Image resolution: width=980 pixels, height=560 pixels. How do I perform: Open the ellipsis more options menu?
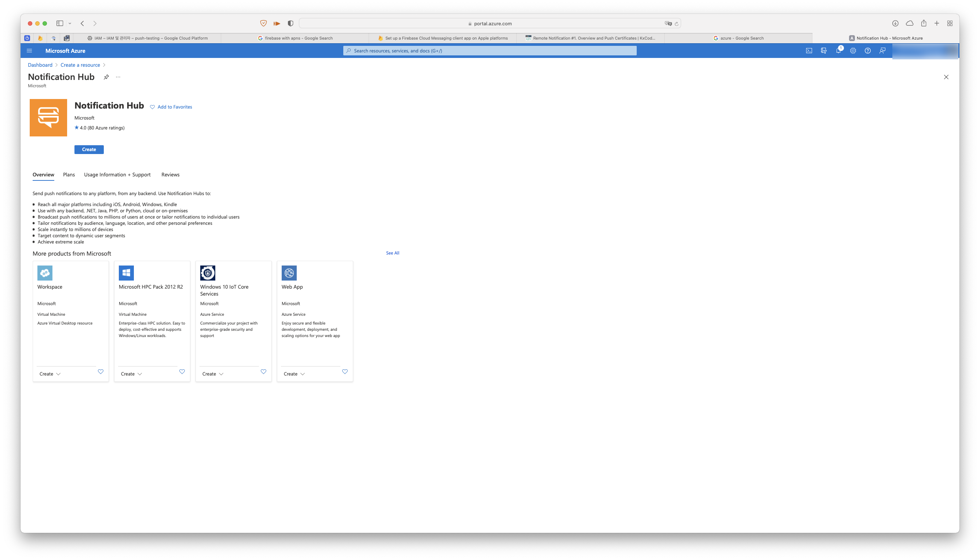pyautogui.click(x=118, y=77)
